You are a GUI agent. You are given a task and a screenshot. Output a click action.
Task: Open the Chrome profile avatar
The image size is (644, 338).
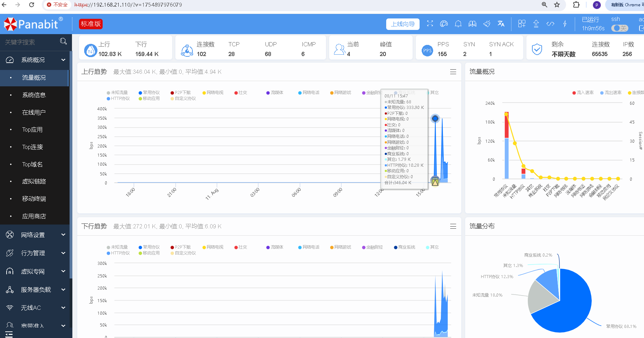point(597,5)
